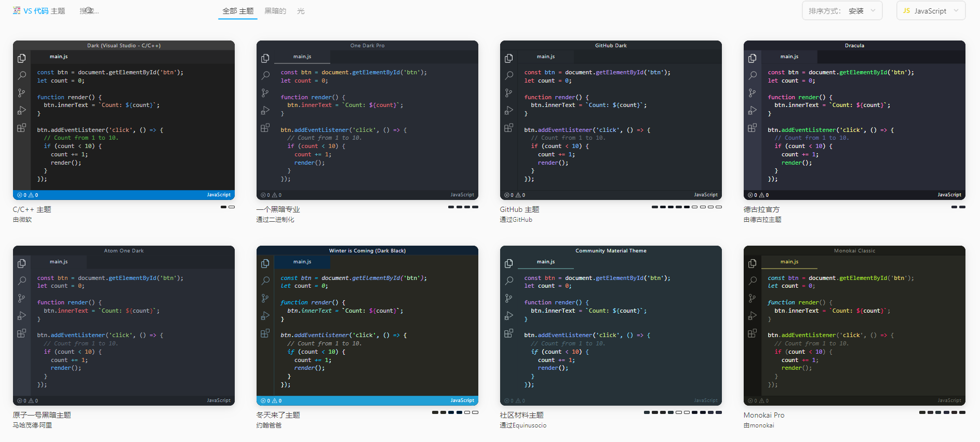Click JavaScript in Dark (Visual Studio - C/C++) blue status bar
980x442 pixels.
[219, 195]
